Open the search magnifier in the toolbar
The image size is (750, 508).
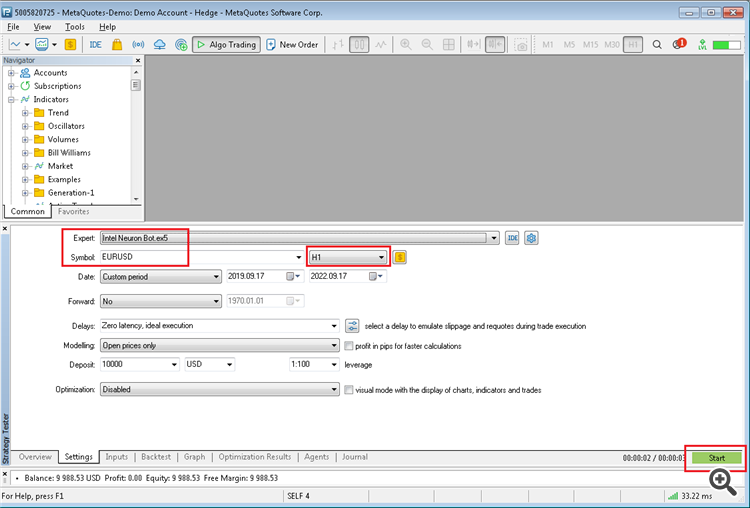coord(657,44)
